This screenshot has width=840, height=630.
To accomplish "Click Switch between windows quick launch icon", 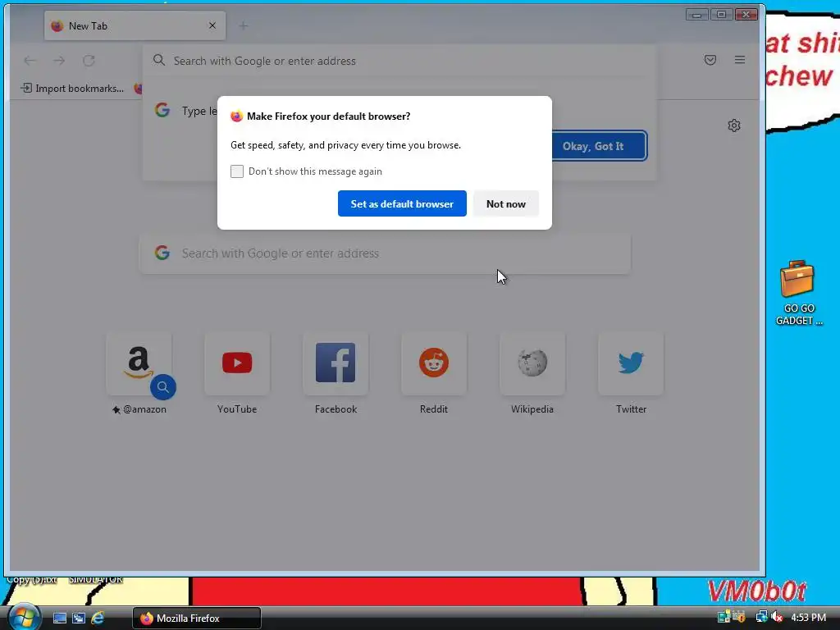I will coord(79,619).
